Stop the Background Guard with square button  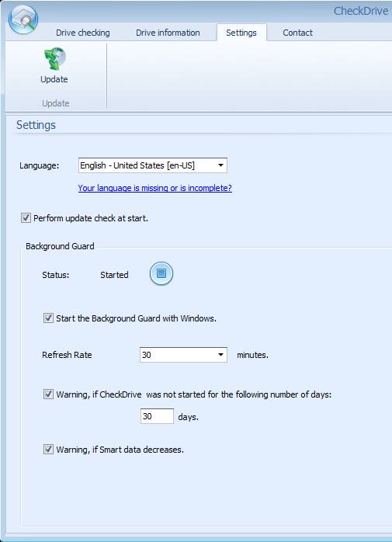coord(161,273)
